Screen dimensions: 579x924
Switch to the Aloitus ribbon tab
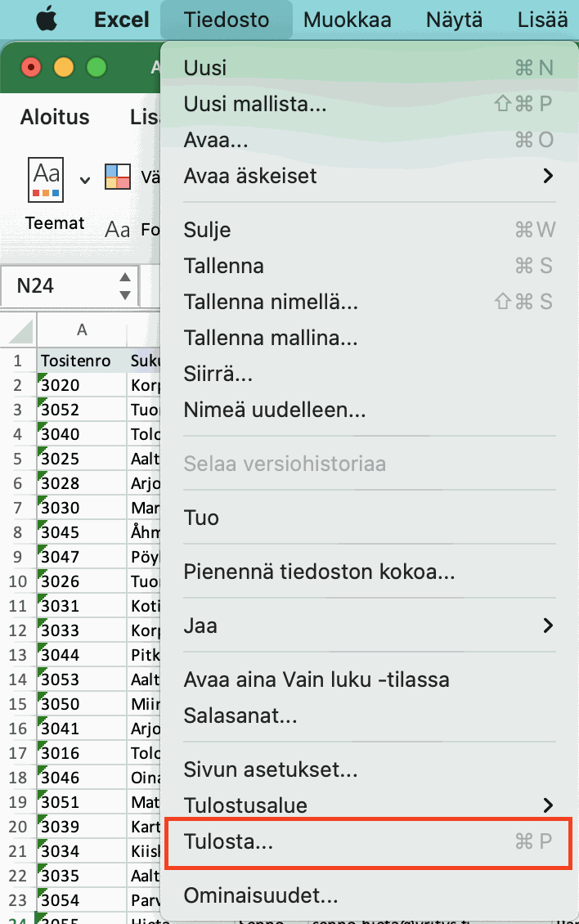tap(55, 117)
